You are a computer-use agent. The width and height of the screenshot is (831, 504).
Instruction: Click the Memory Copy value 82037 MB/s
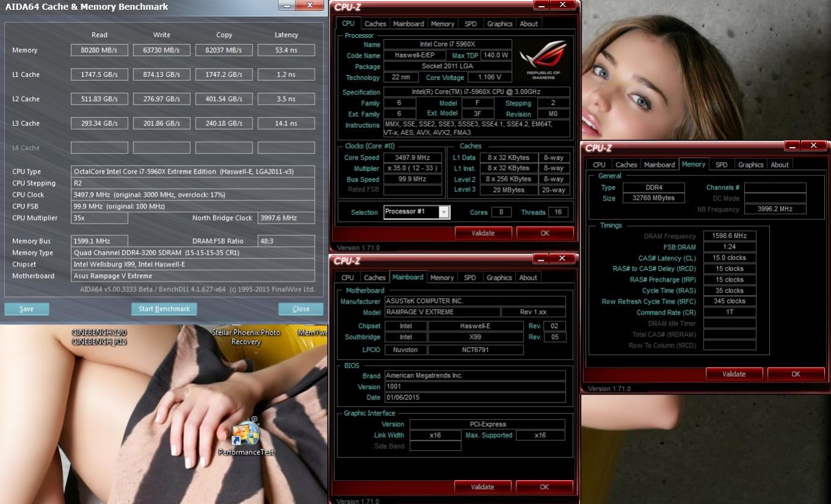224,50
